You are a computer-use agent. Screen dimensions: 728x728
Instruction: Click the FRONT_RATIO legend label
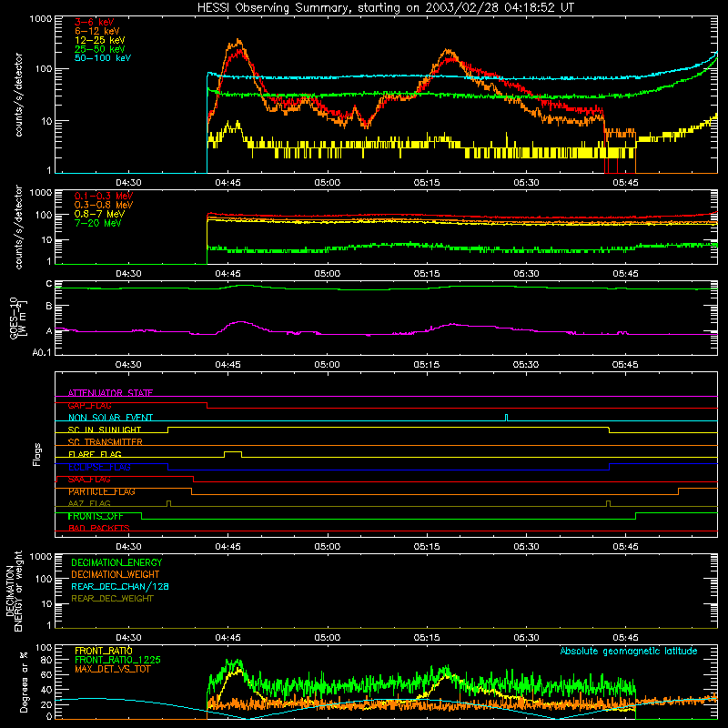104,651
